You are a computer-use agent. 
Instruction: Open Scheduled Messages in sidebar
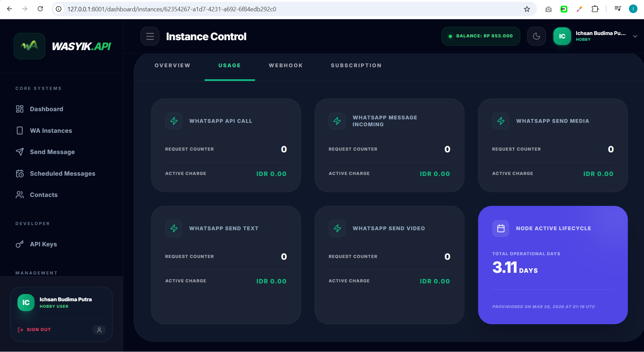[62, 174]
